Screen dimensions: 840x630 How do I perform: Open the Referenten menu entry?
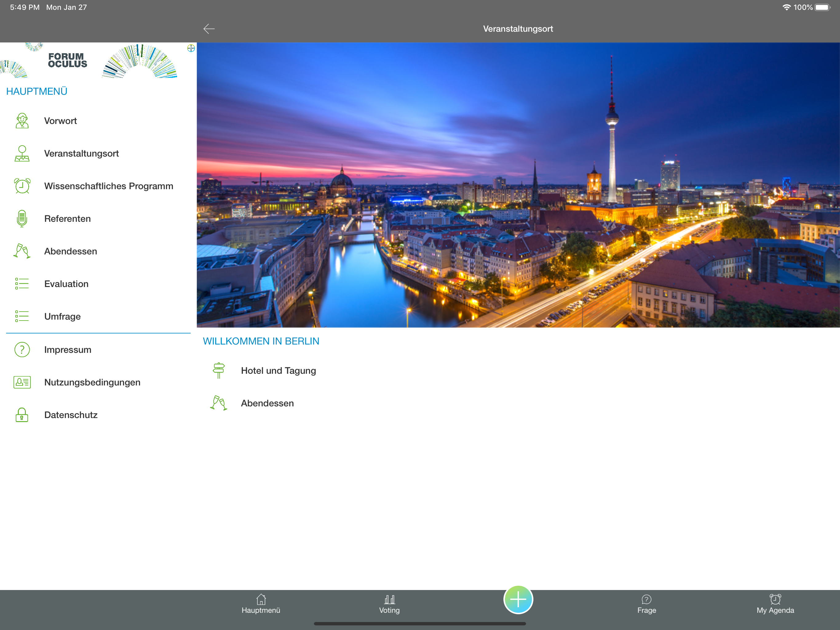98,219
